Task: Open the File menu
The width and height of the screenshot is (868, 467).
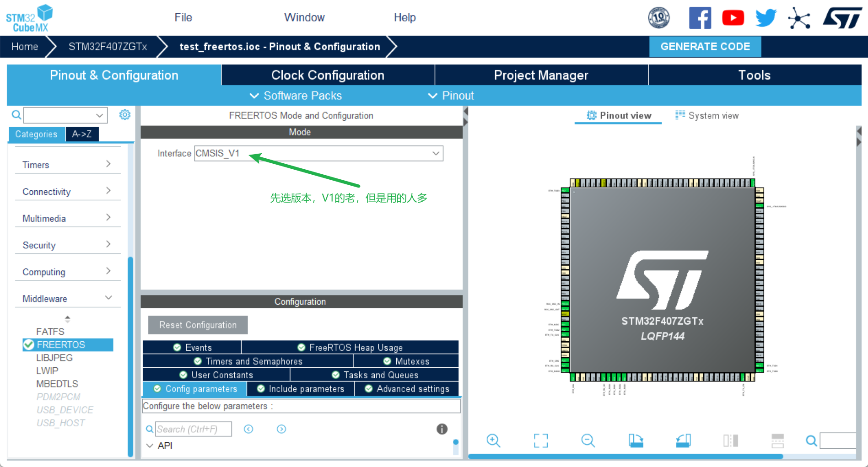Action: [183, 17]
